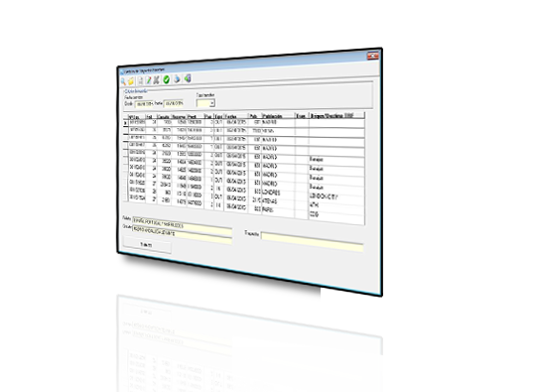This screenshot has height=392, width=536.
Task: Click the new blank document icon
Action: 141,81
